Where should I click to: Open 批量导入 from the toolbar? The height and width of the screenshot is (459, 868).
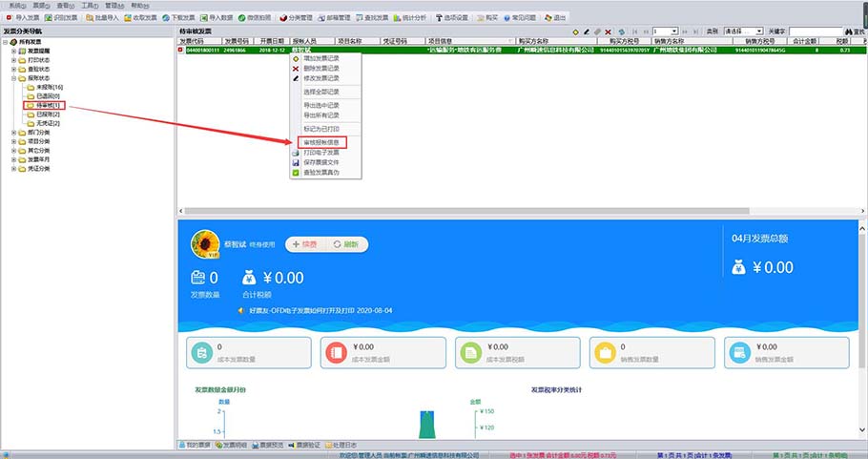pyautogui.click(x=102, y=18)
